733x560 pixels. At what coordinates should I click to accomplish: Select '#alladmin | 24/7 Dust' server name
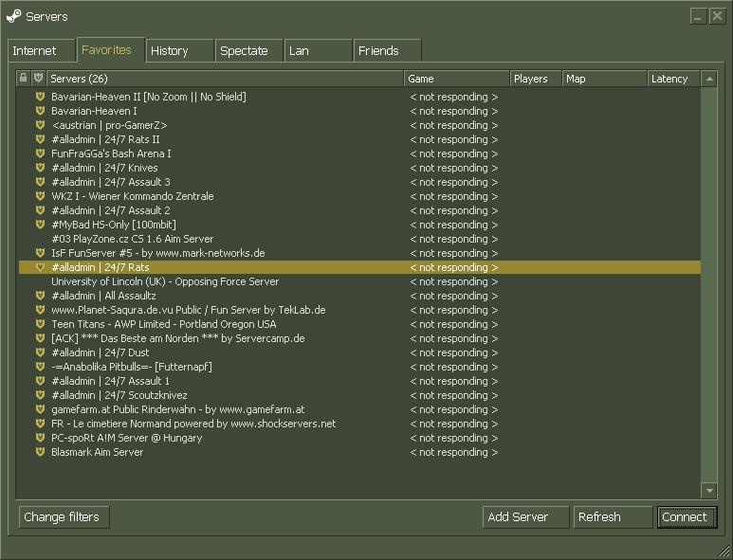coord(100,352)
